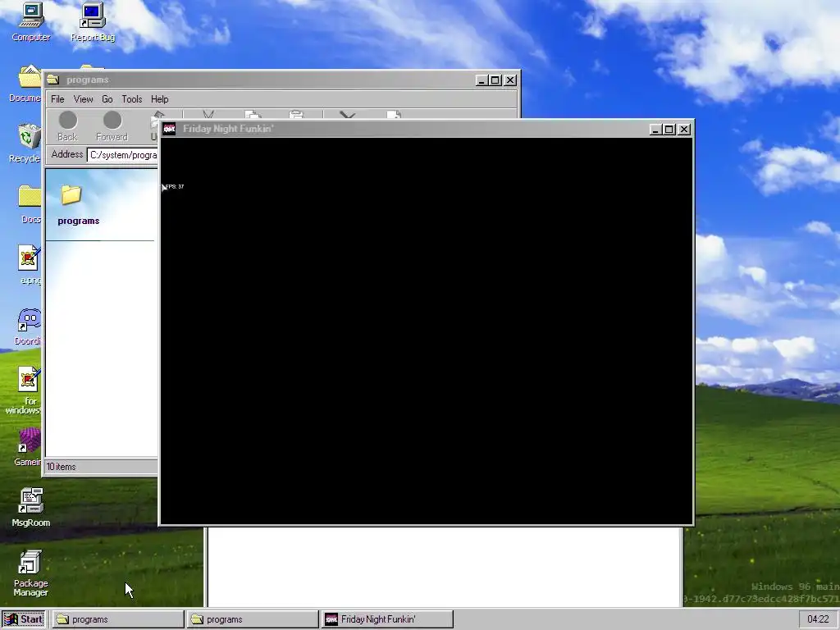Click the 04:22 taskbar clock

(x=818, y=619)
